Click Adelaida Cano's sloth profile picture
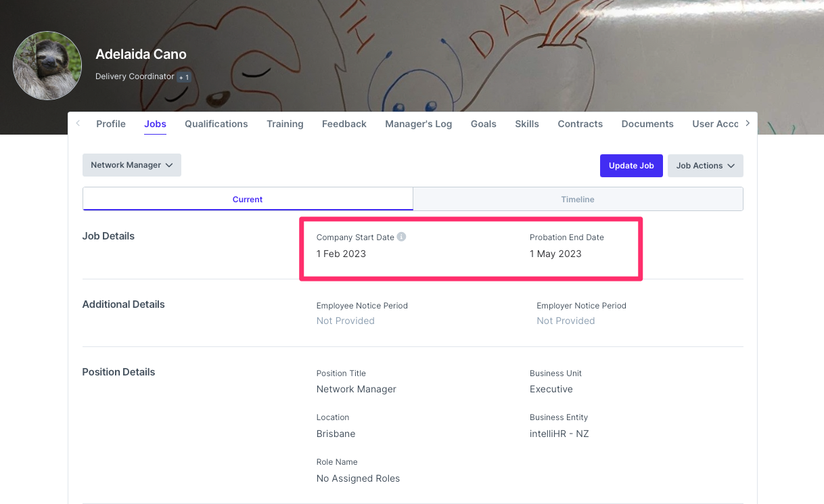The width and height of the screenshot is (824, 504). point(47,66)
